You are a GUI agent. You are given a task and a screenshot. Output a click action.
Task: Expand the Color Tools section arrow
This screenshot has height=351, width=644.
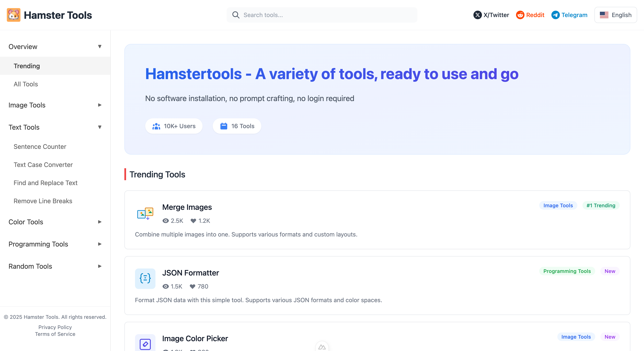point(100,222)
